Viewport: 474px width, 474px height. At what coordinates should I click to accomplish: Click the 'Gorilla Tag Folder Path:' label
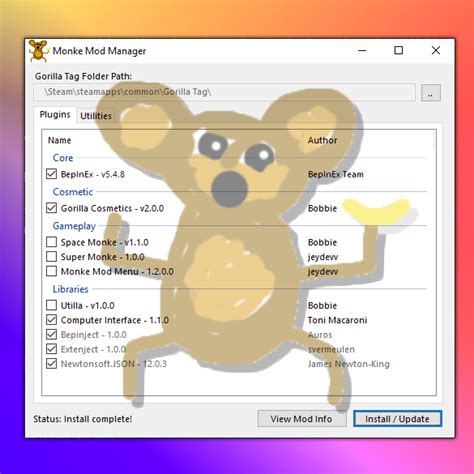pyautogui.click(x=83, y=76)
